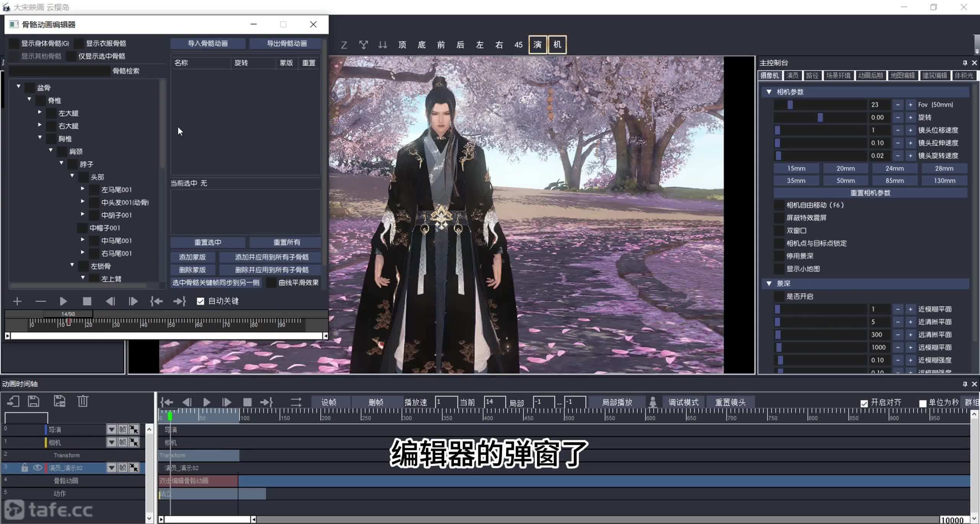Switch to 机 camera view mode
980x524 pixels.
(x=557, y=45)
